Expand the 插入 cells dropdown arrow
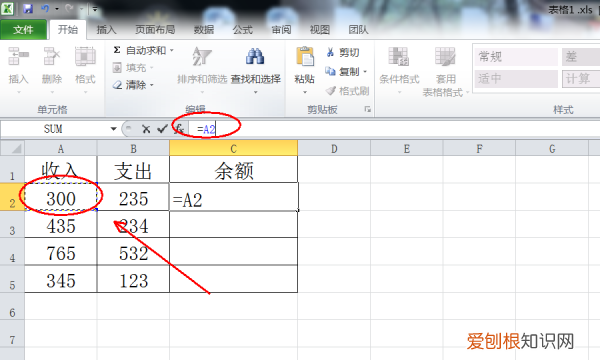This screenshot has height=360, width=600. (18, 92)
